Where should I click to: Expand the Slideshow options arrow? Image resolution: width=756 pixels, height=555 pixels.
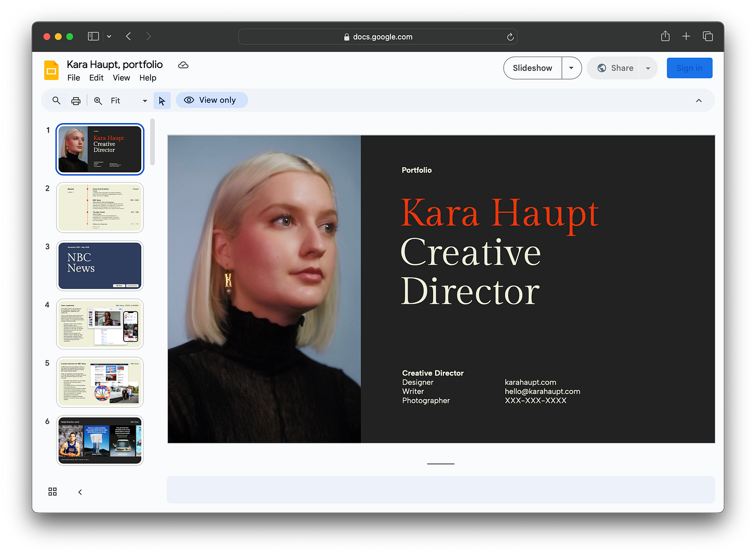point(571,68)
